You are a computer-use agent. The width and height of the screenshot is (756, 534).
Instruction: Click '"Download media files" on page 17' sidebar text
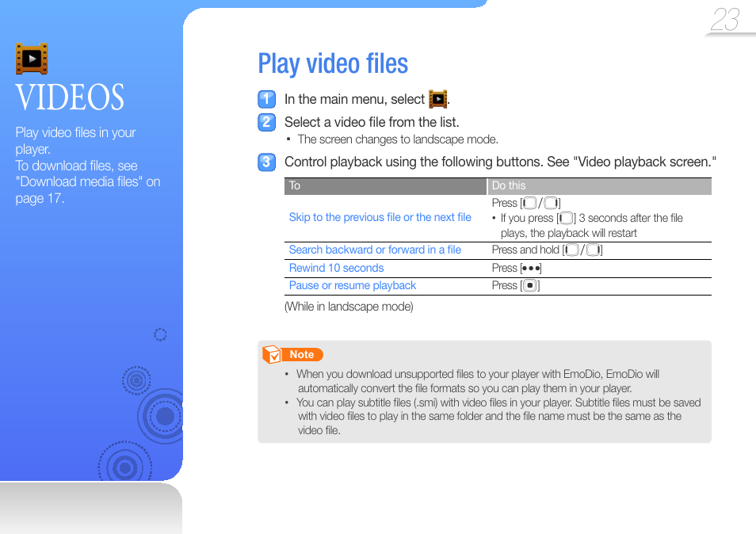point(88,190)
